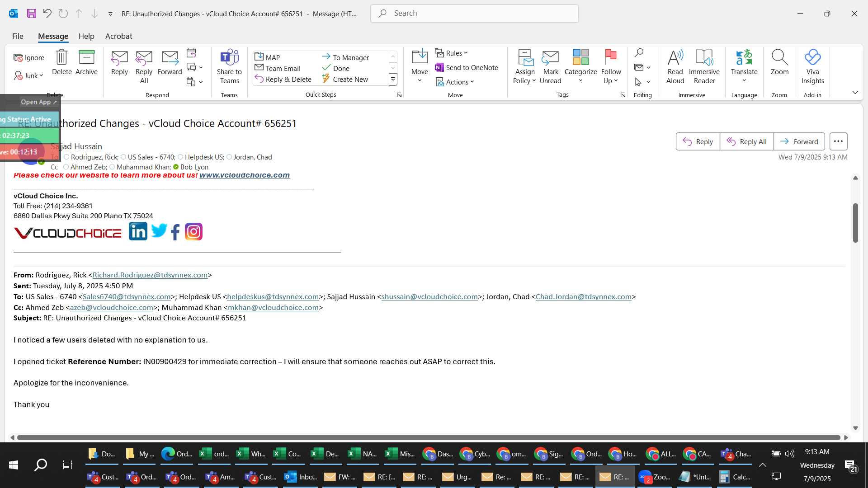Open the Untitled Notepad window in the taskbar
Image resolution: width=868 pixels, height=488 pixels.
(695, 477)
